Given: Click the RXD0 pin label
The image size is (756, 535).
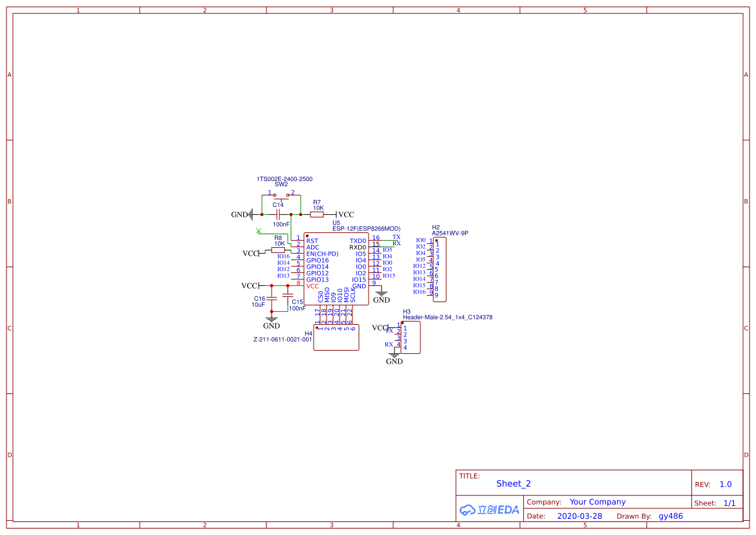Looking at the screenshot, I should tap(358, 248).
